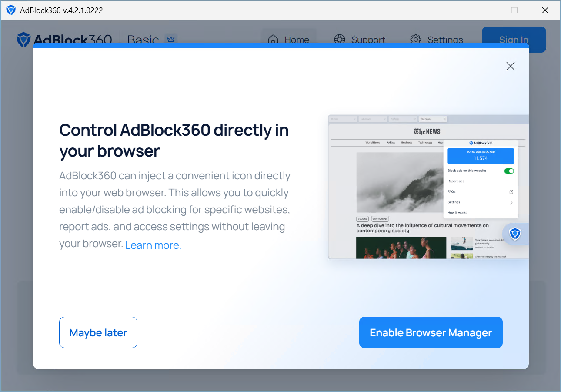Open the Support menu item
This screenshot has width=561, height=392.
(x=360, y=40)
